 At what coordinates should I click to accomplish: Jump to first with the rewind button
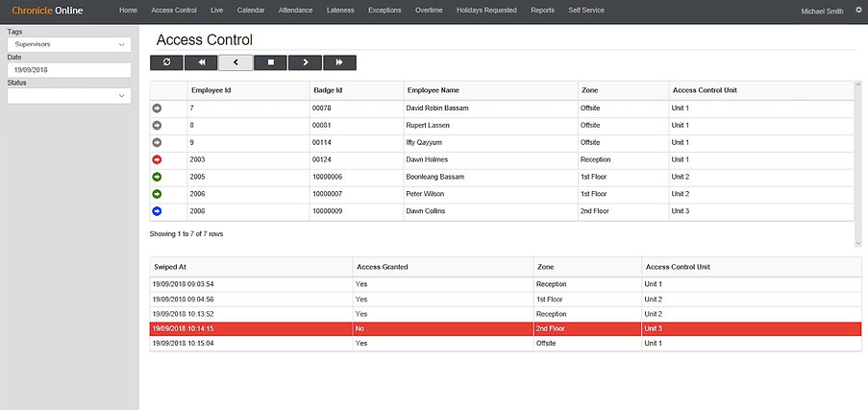pyautogui.click(x=201, y=62)
